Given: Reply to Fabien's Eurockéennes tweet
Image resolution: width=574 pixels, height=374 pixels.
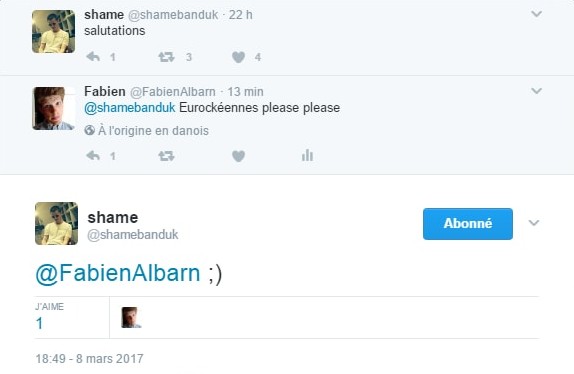Looking at the screenshot, I should [93, 156].
